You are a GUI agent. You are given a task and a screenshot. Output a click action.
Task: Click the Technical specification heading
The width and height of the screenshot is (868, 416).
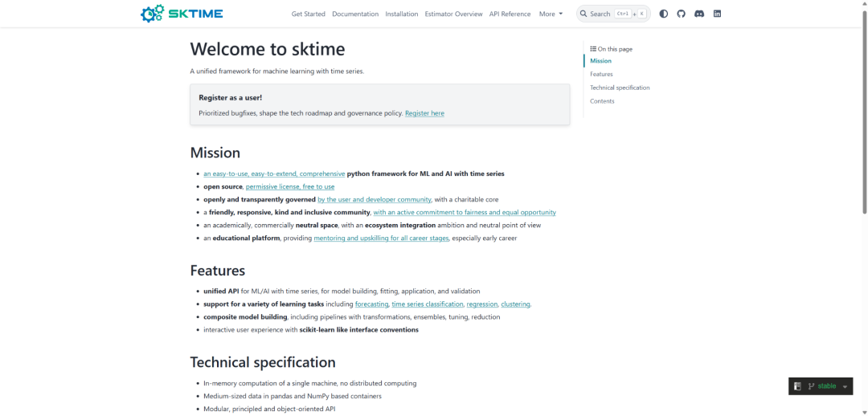[262, 362]
